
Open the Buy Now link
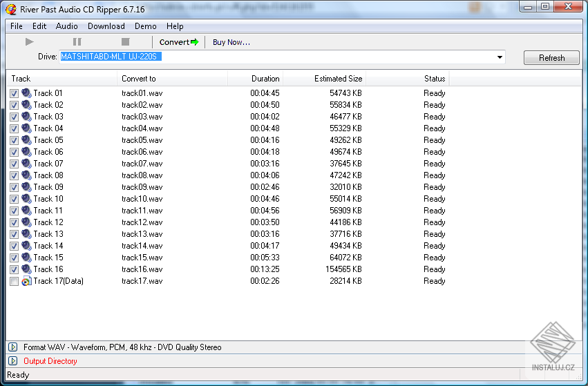tap(231, 42)
